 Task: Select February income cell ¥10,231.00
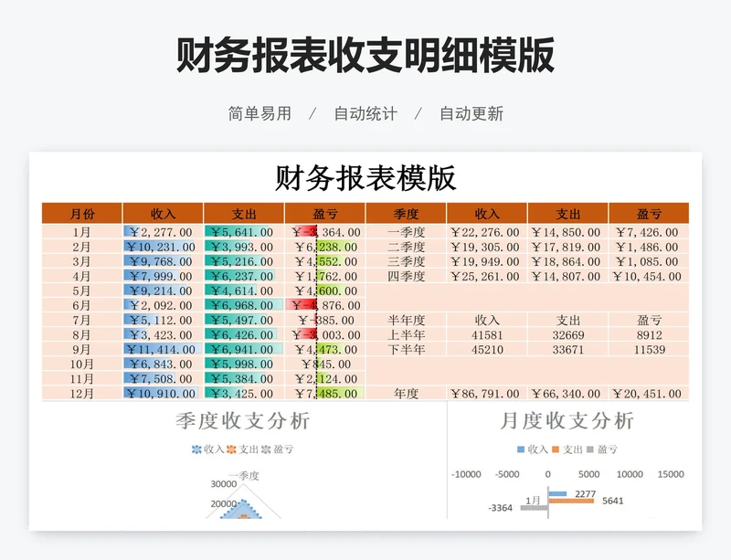pos(163,247)
